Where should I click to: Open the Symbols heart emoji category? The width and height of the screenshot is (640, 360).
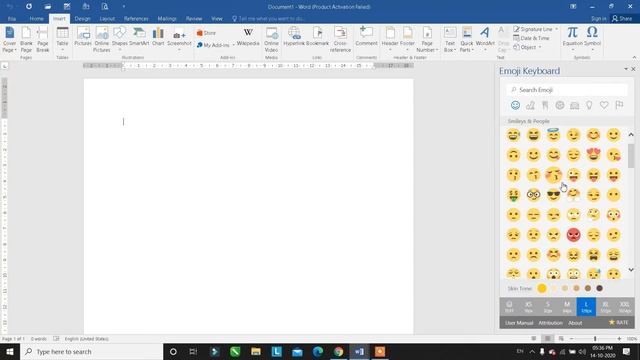pos(604,105)
